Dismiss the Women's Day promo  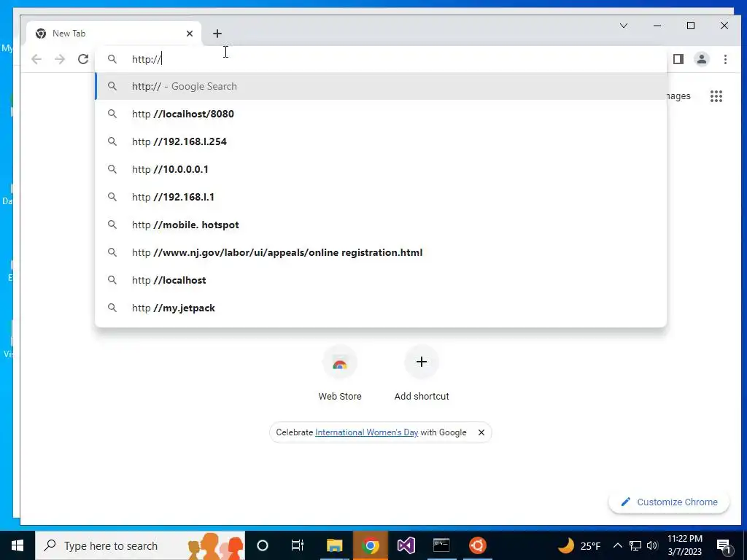[x=481, y=432]
